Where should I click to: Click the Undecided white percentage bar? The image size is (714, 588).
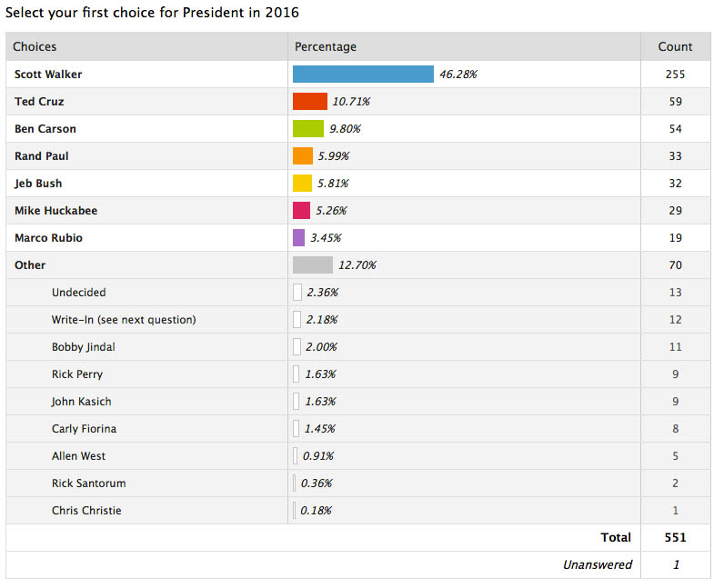[297, 292]
